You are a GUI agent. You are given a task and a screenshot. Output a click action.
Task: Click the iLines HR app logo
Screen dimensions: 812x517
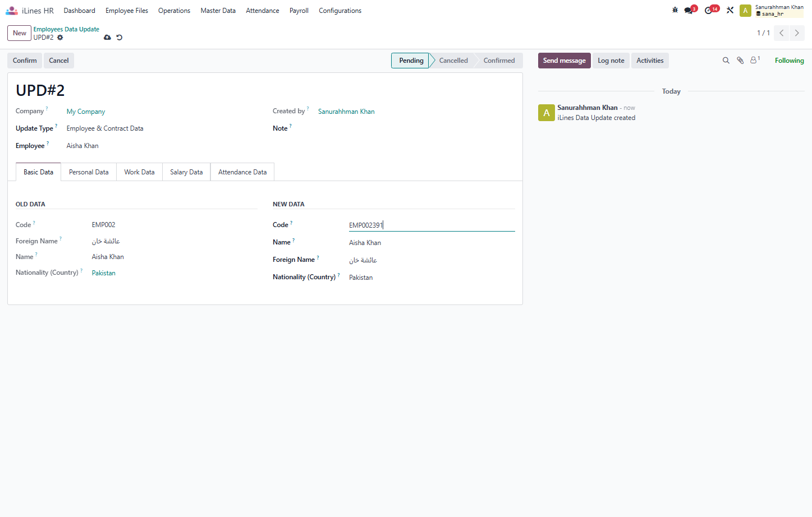pyautogui.click(x=12, y=11)
